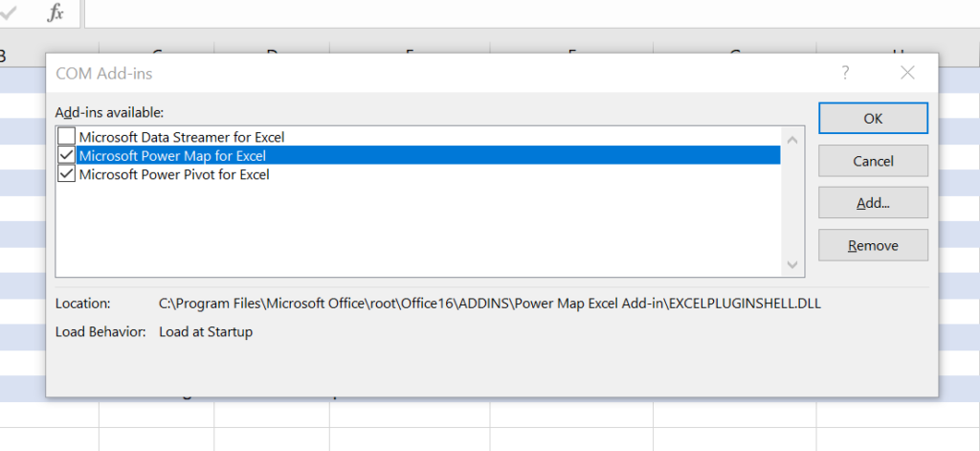
Task: Click the add-ins list scroll up arrow
Action: click(792, 138)
